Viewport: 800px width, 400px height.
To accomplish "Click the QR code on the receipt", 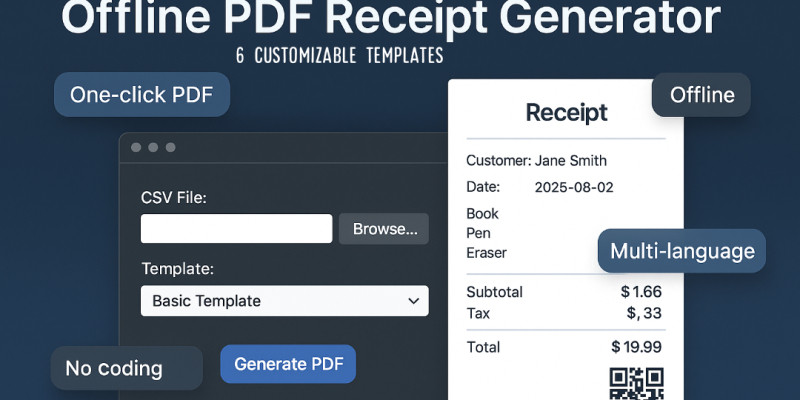I will (636, 383).
